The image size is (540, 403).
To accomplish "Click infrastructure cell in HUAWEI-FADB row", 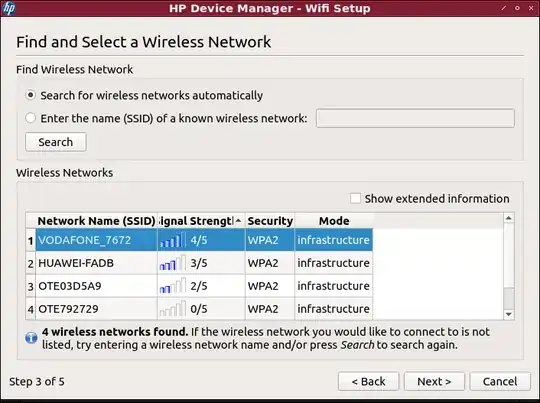I will (334, 263).
